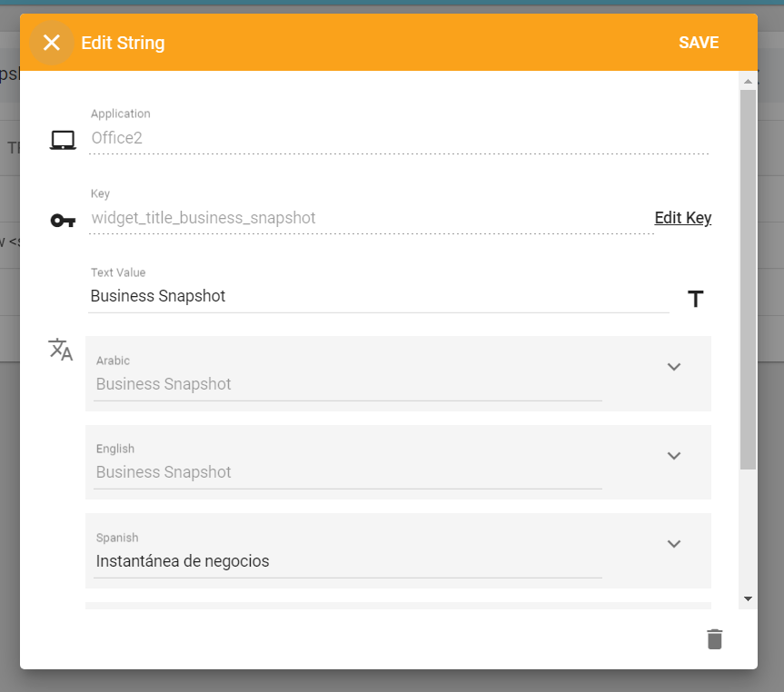Viewport: 784px width, 692px height.
Task: Click the scrollbar up arrow
Action: click(x=748, y=81)
